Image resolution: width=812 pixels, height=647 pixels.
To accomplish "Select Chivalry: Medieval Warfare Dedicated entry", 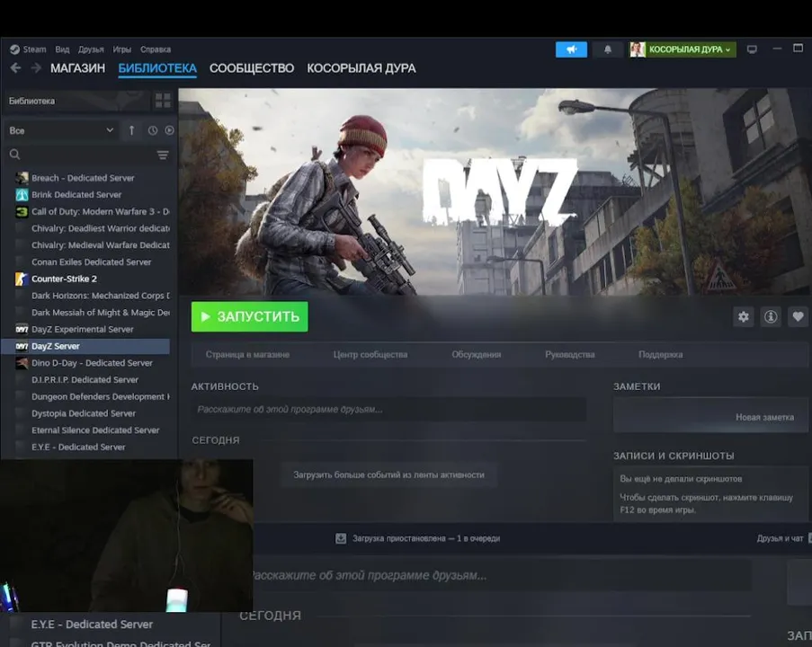I will click(101, 245).
